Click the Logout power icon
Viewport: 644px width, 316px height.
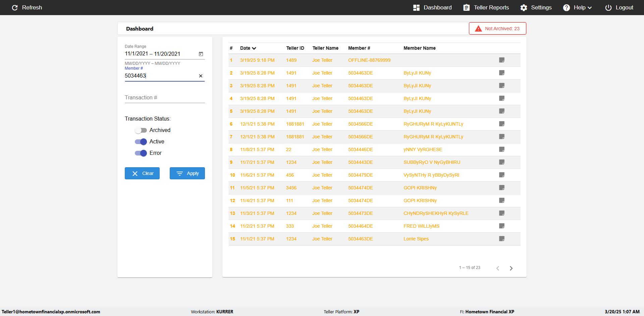tap(608, 7)
